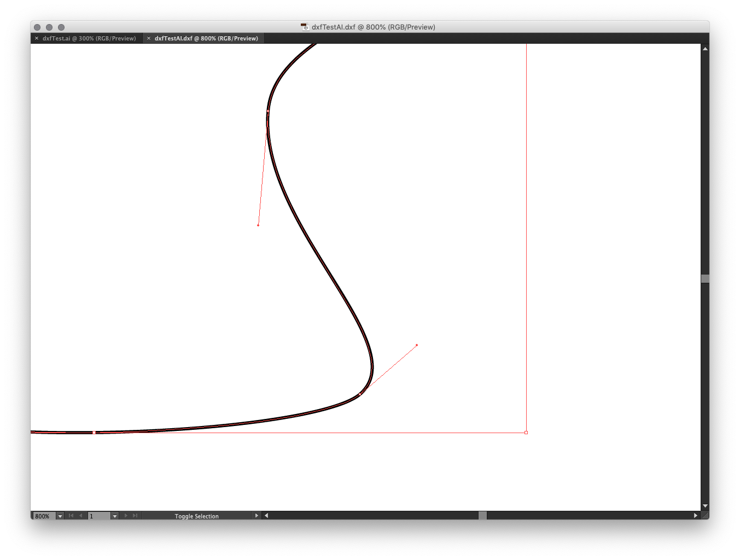Click the Toggle Selection status bar control
This screenshot has height=560, width=740.
click(x=196, y=515)
